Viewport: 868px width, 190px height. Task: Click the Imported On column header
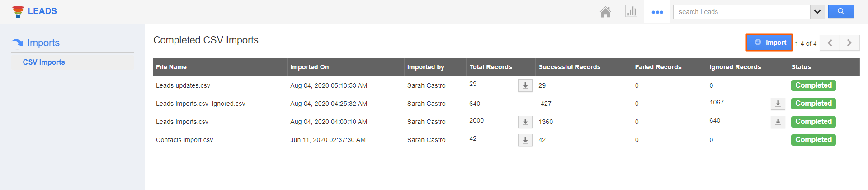pos(310,67)
